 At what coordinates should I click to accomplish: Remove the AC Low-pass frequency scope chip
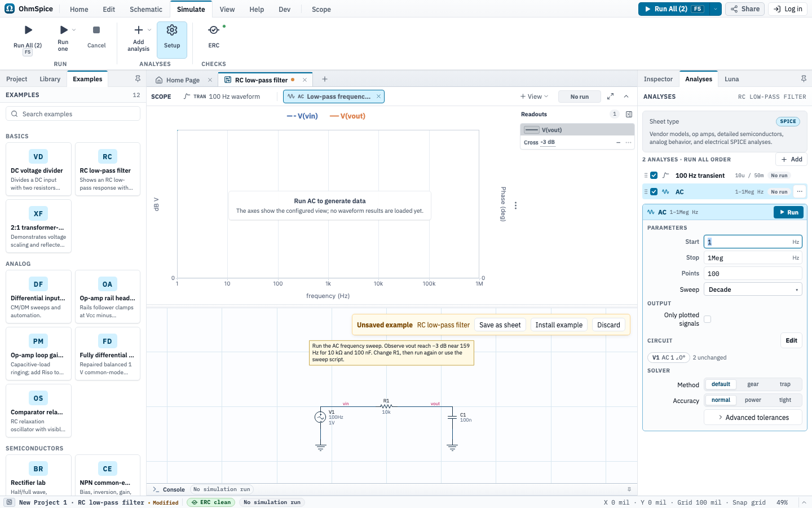tap(378, 97)
